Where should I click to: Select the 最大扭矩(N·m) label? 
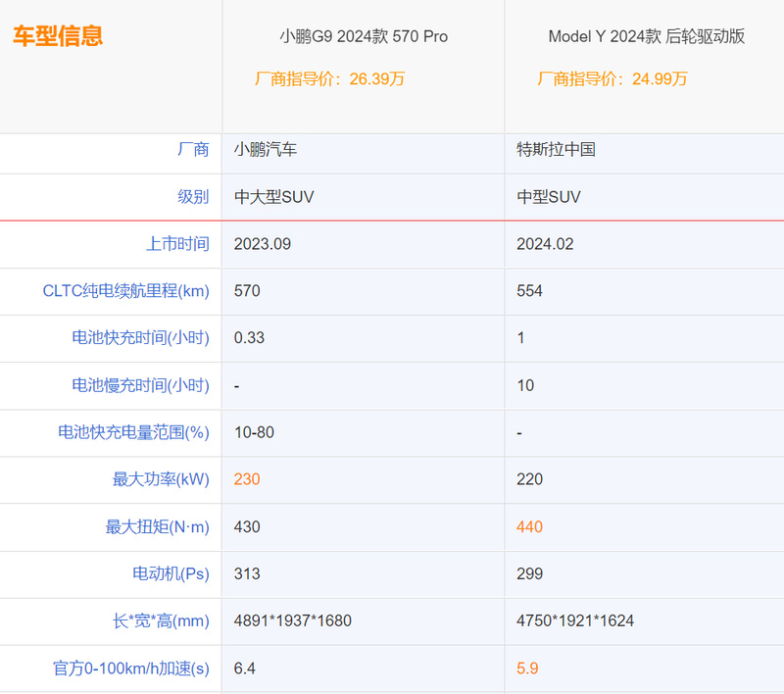[157, 527]
